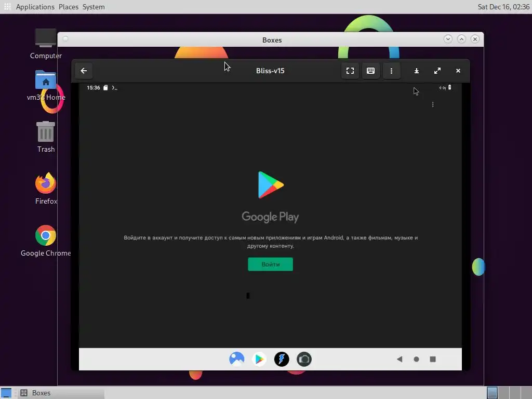This screenshot has height=399, width=532.
Task: Click the battery icon in Android status bar
Action: click(449, 87)
